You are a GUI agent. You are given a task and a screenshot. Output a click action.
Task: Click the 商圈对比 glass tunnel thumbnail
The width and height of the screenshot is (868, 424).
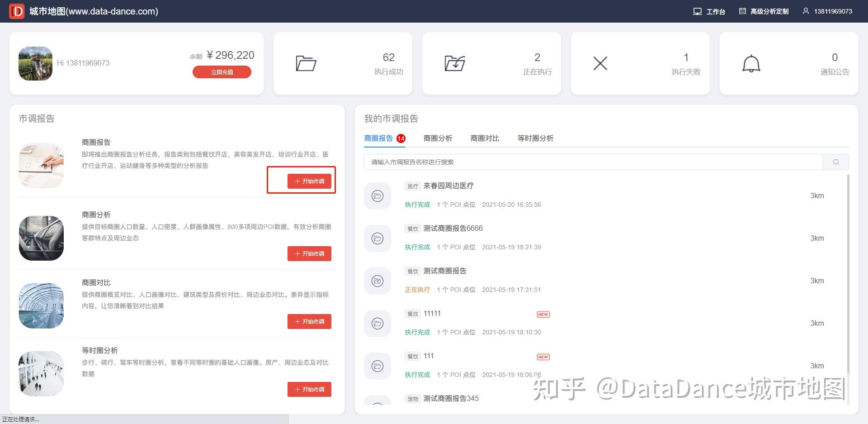41,306
